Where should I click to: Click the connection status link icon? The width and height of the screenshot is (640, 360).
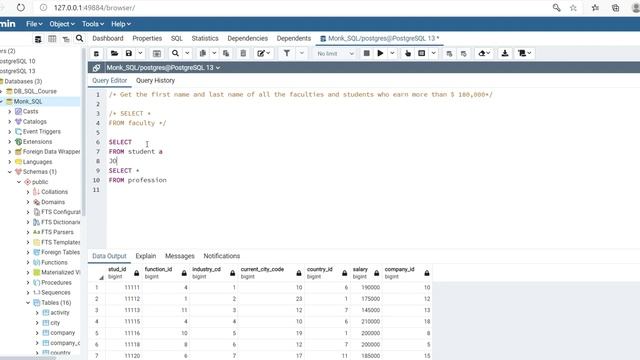[96, 68]
